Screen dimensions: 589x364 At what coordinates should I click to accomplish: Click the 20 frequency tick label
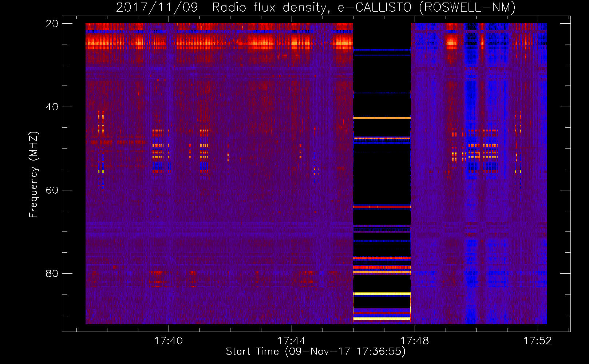pyautogui.click(x=52, y=24)
